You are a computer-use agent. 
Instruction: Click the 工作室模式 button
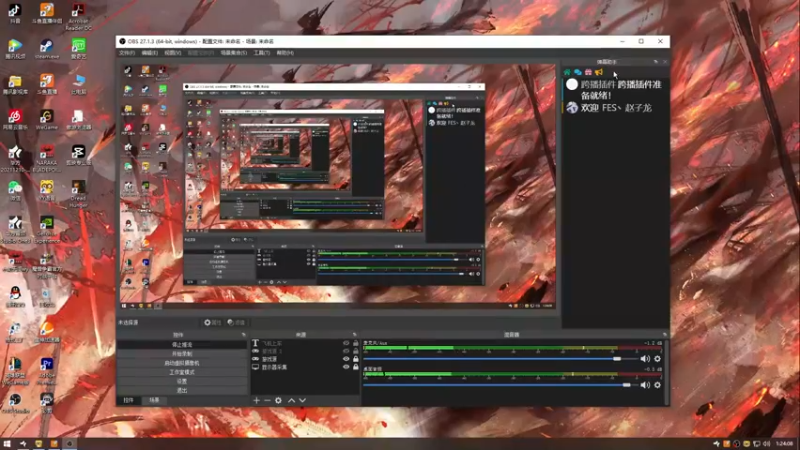pyautogui.click(x=182, y=372)
